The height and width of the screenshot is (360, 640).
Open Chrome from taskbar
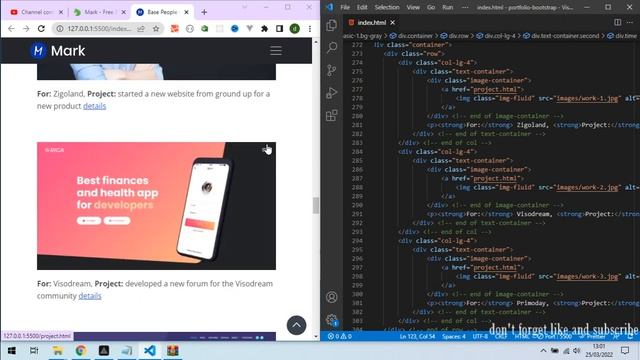[x=80, y=351]
